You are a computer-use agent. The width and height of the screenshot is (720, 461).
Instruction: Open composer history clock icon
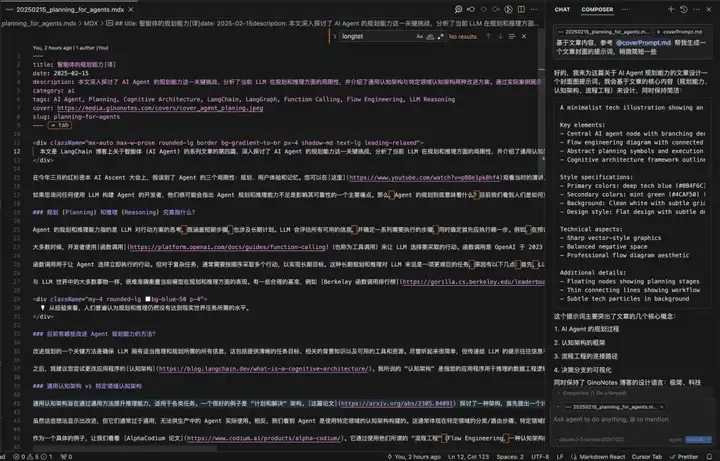684,9
